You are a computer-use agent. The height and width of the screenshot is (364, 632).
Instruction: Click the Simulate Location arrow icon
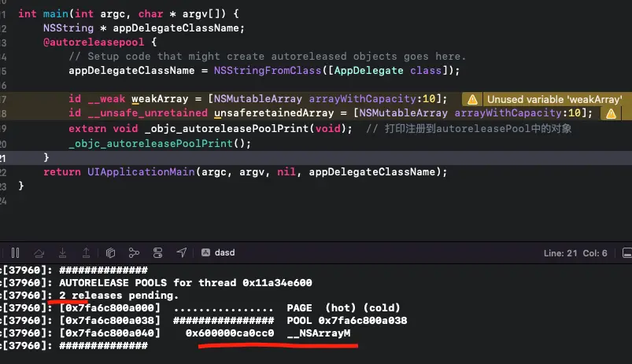tap(182, 252)
